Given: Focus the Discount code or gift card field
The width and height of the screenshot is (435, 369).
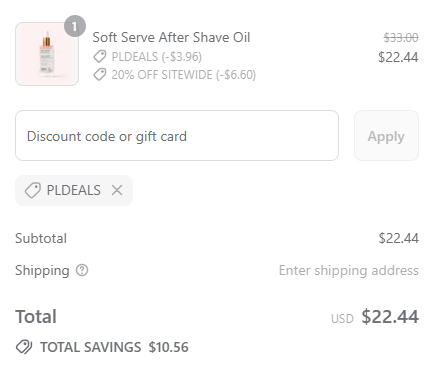Looking at the screenshot, I should click(x=177, y=136).
